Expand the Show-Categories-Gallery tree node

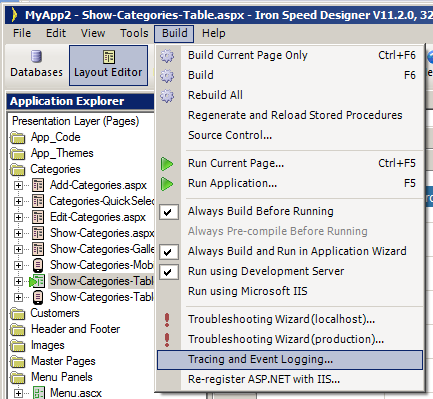point(18,249)
